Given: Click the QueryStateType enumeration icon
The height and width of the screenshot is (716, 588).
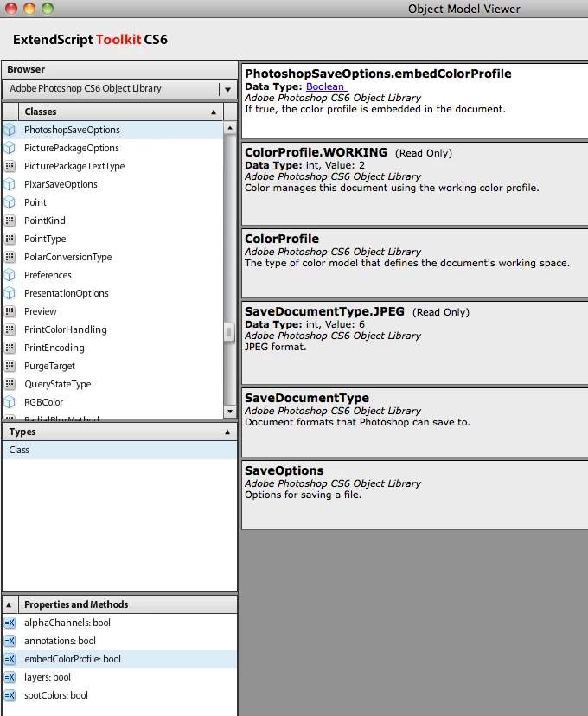Looking at the screenshot, I should click(10, 384).
